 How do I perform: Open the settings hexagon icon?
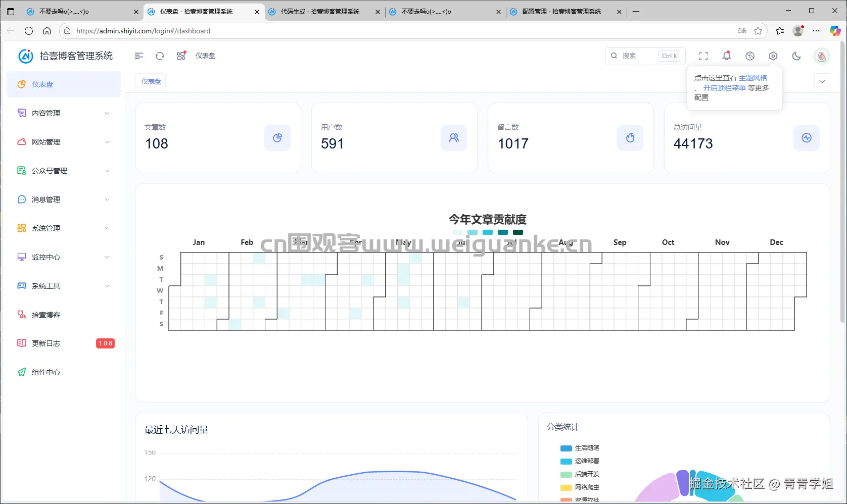773,56
